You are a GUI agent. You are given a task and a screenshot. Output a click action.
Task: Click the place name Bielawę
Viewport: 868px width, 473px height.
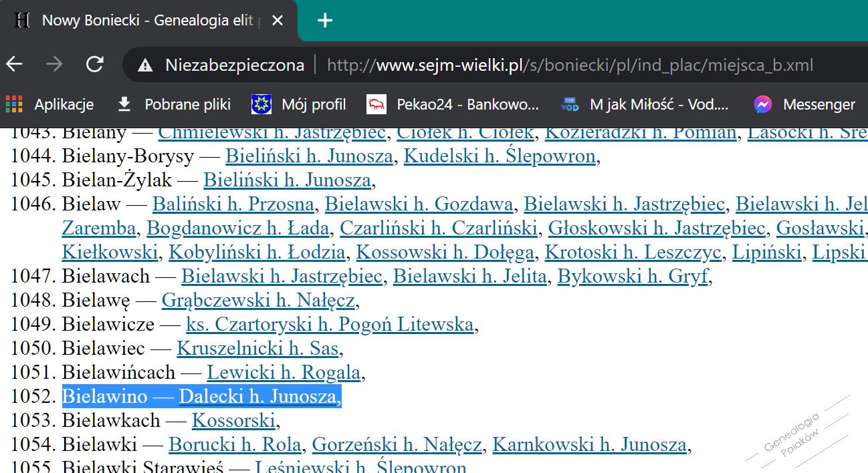tap(96, 301)
